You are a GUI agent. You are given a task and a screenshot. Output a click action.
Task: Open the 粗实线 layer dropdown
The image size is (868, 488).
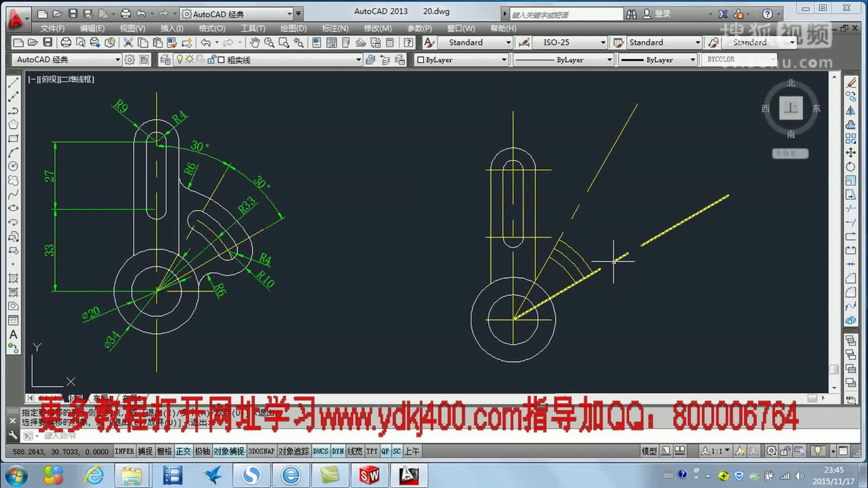358,59
